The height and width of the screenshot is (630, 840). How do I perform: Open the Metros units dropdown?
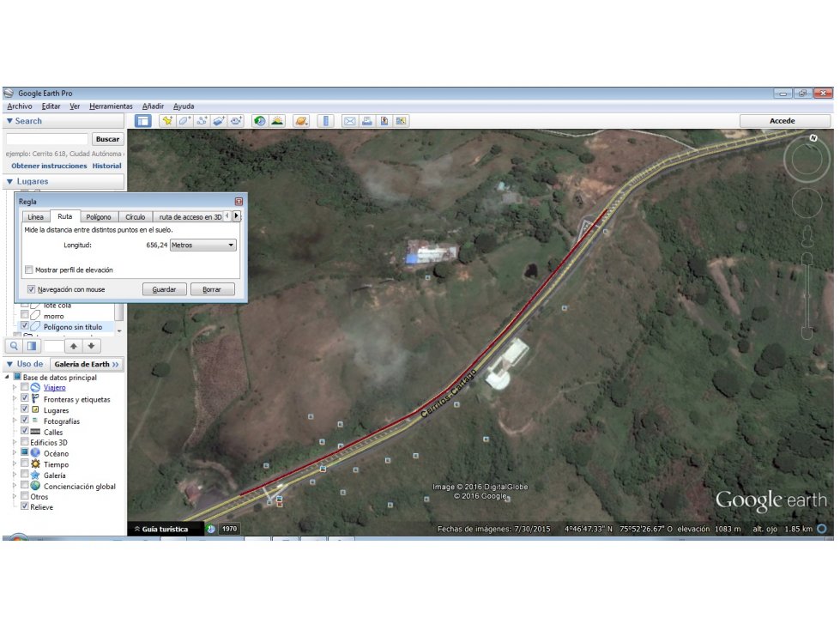coord(203,245)
